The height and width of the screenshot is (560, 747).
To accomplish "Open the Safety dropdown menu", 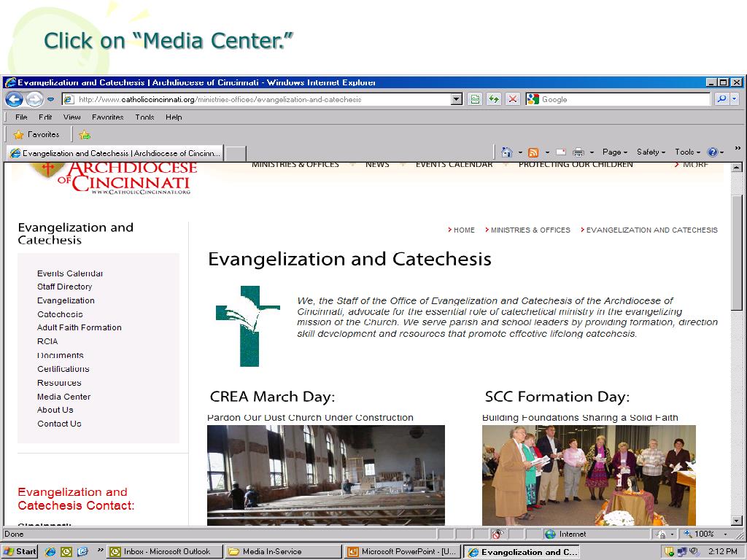I will (x=651, y=152).
